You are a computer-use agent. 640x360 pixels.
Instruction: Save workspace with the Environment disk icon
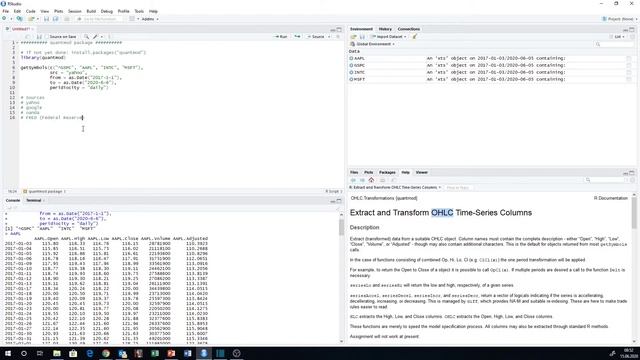(362, 37)
